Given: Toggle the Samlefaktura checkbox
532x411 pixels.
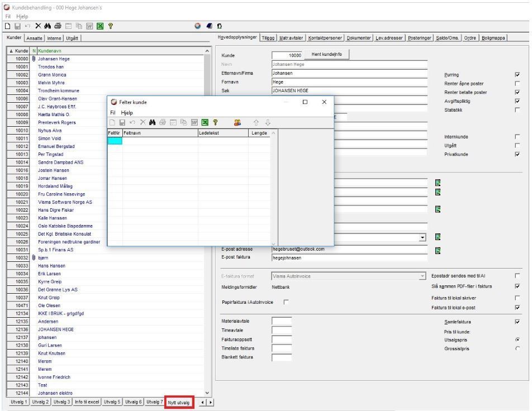Looking at the screenshot, I should 517,322.
